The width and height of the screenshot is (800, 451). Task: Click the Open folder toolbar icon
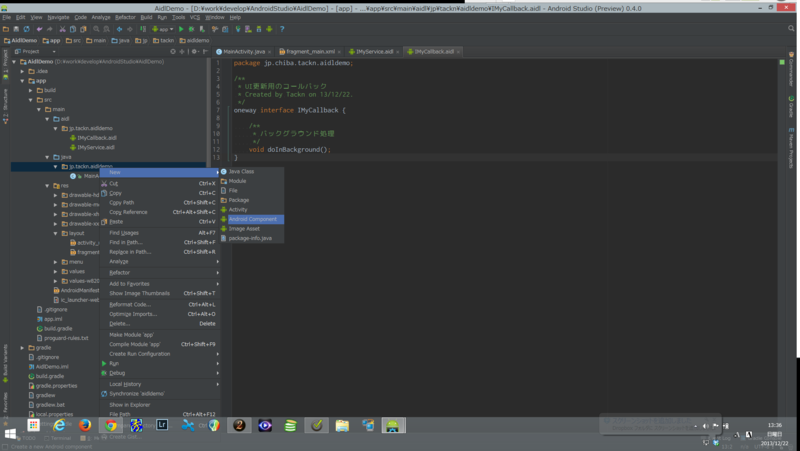tap(6, 29)
